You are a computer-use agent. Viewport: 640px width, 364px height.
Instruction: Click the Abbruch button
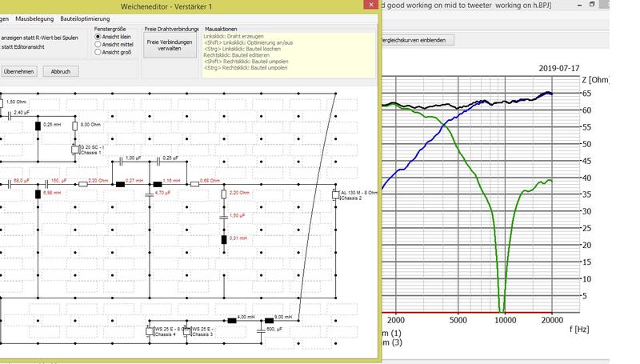pyautogui.click(x=61, y=71)
